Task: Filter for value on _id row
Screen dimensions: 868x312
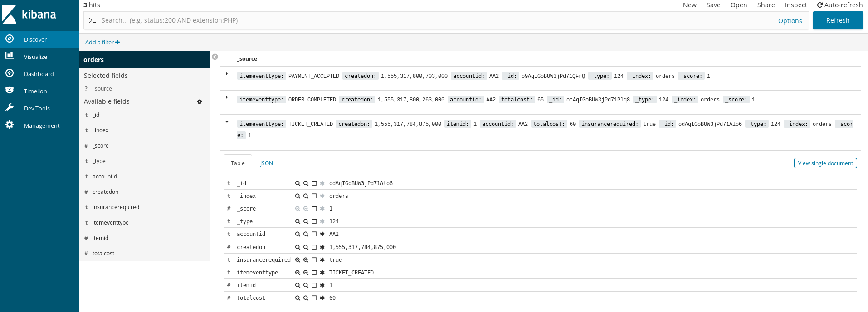Action: [x=297, y=183]
